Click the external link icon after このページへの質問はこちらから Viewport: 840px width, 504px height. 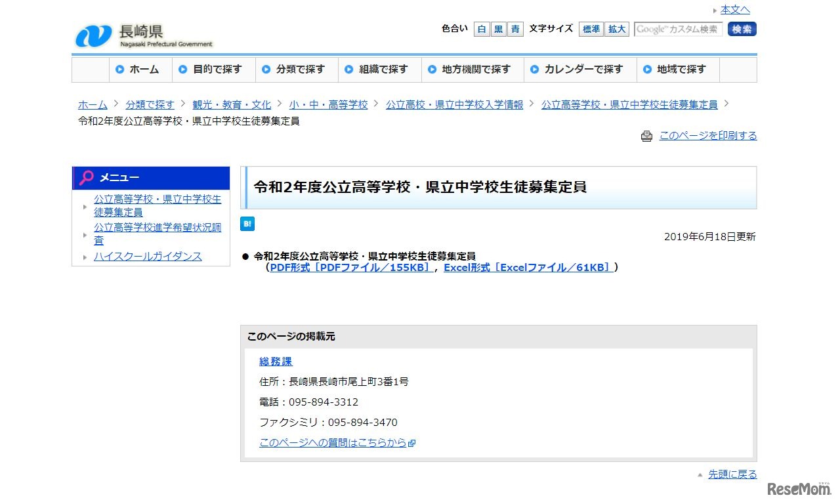(x=412, y=443)
